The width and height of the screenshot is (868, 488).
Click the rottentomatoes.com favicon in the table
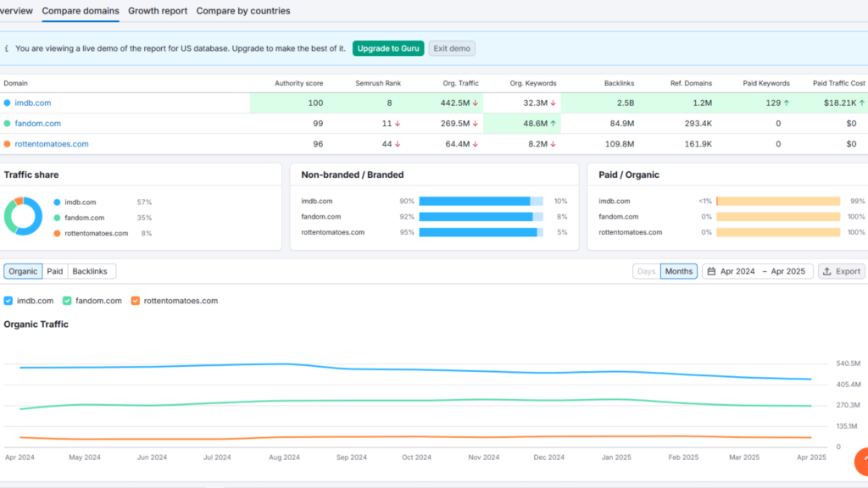point(8,144)
